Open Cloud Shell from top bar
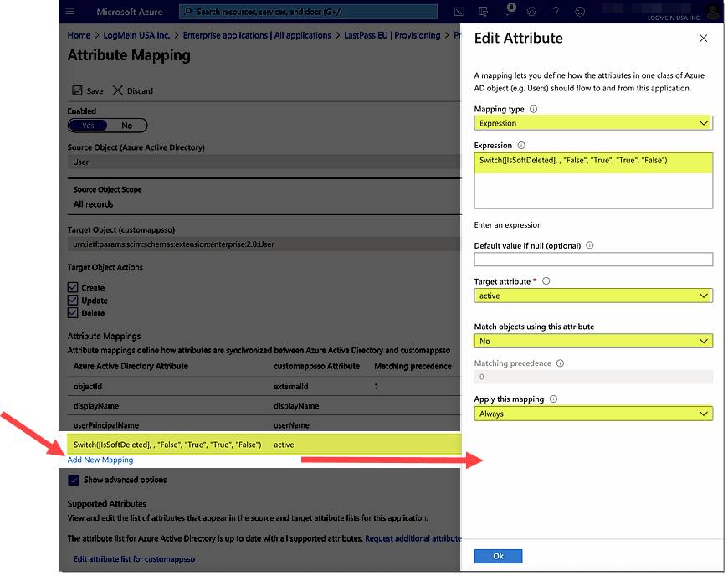 [459, 12]
